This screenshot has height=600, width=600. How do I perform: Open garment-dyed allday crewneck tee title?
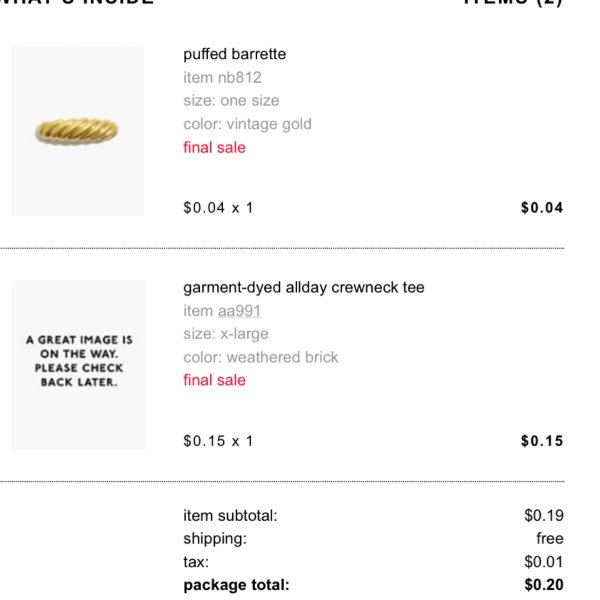coord(304,287)
